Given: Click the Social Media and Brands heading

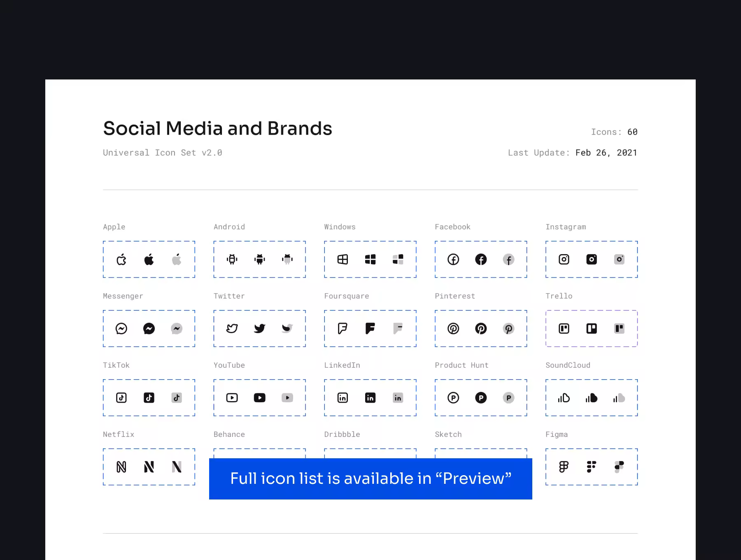Looking at the screenshot, I should pyautogui.click(x=217, y=128).
